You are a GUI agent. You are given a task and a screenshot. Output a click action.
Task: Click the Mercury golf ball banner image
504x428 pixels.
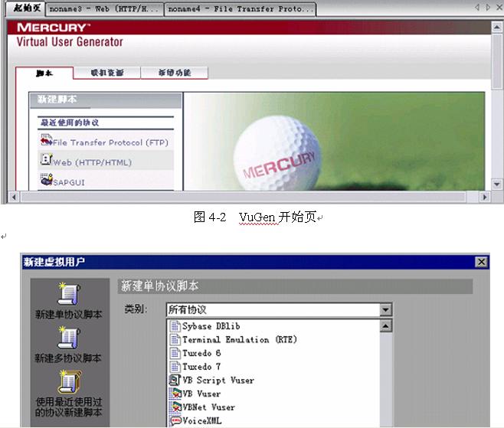[x=334, y=142]
